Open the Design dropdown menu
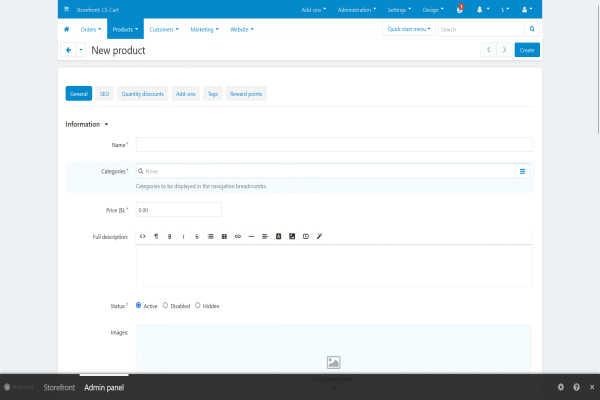Screen dimensions: 600x400 click(433, 10)
